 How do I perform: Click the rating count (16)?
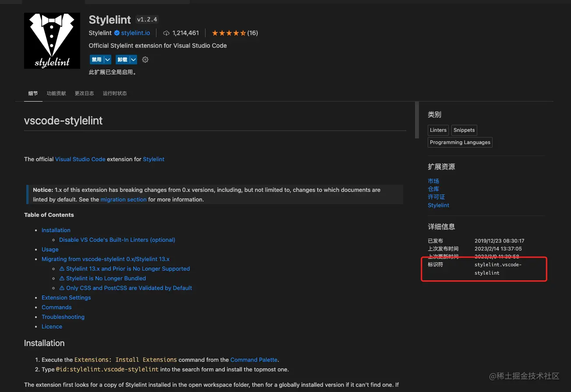click(x=252, y=33)
